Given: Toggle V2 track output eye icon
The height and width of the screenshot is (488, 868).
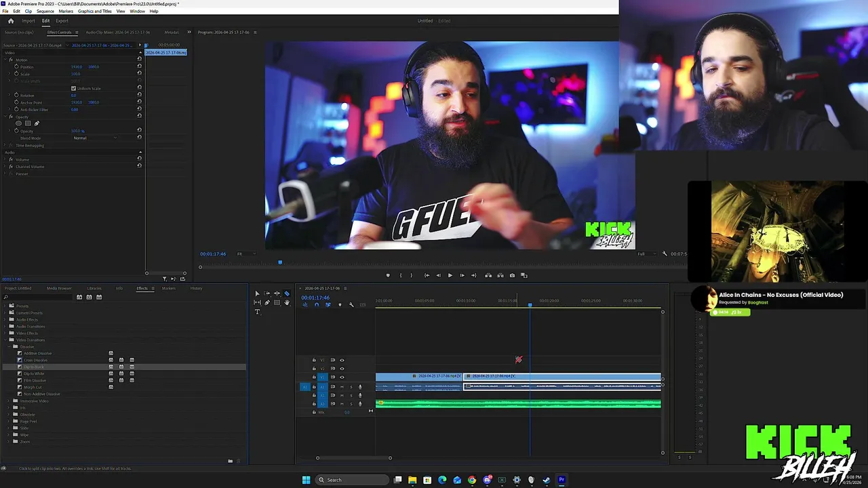Looking at the screenshot, I should [x=342, y=369].
